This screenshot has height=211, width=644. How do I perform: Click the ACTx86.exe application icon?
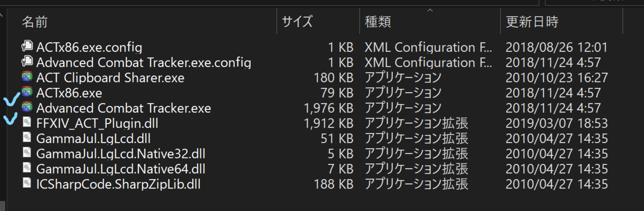click(x=27, y=93)
